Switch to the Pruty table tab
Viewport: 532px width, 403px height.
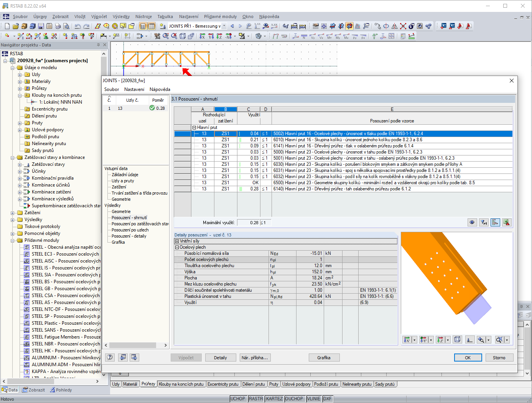[x=274, y=384]
